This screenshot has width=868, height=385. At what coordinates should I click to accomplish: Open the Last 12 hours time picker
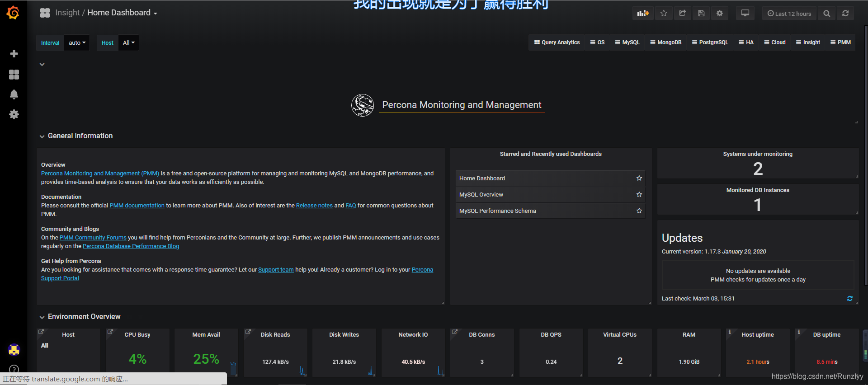(x=789, y=14)
